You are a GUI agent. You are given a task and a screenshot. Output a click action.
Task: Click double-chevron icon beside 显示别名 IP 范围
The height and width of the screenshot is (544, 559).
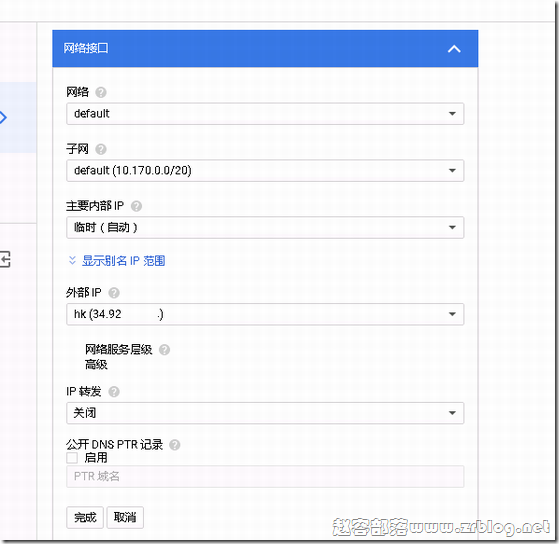(x=72, y=261)
